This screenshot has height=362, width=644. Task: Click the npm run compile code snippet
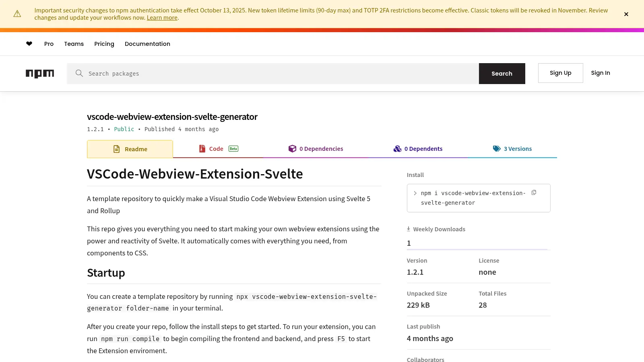coord(130,339)
